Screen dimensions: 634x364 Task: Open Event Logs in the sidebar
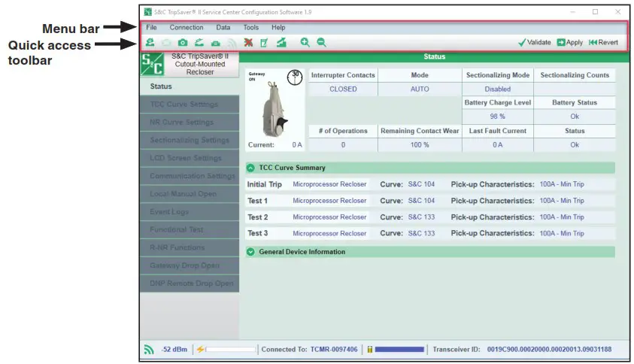[190, 211]
